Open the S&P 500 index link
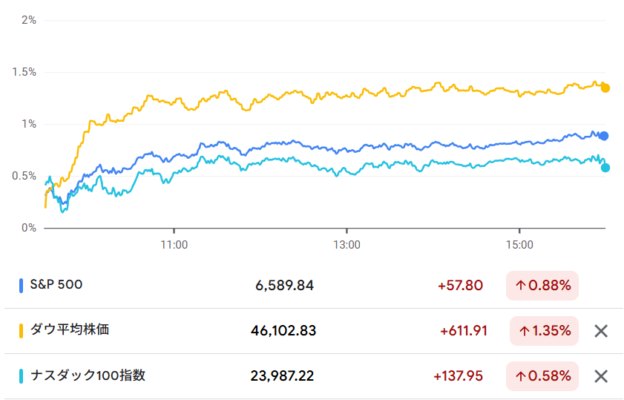 tap(56, 285)
